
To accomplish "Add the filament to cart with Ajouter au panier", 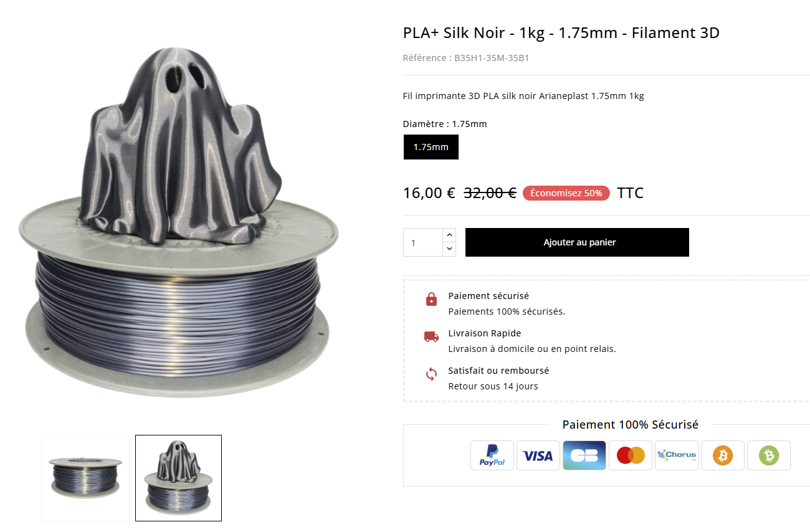I will click(x=577, y=242).
